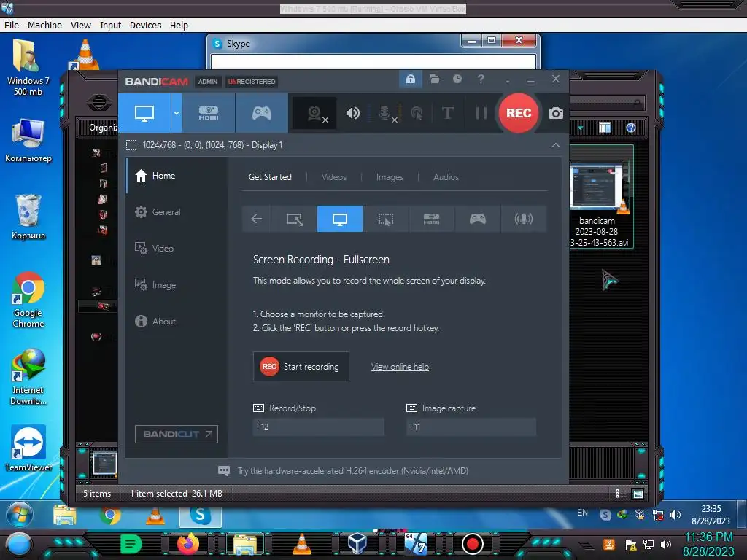Open output folder icon in title bar
Viewport: 747px width, 560px height.
pyautogui.click(x=434, y=79)
